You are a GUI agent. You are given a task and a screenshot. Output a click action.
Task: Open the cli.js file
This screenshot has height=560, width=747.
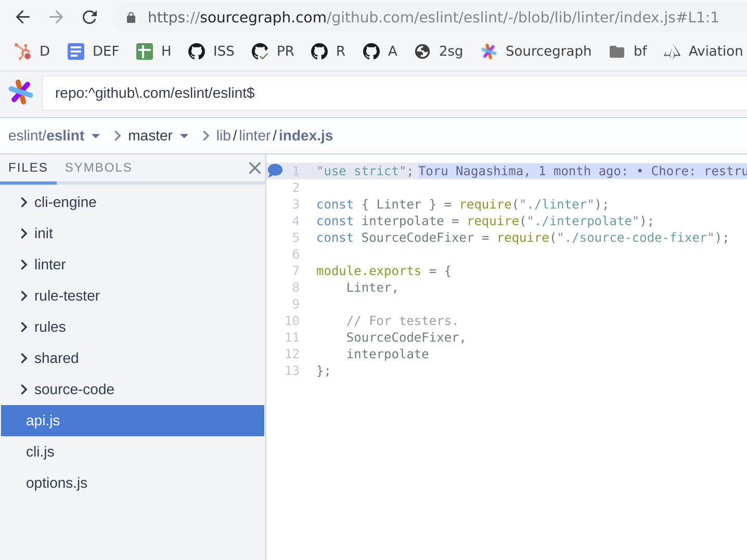(x=133, y=452)
